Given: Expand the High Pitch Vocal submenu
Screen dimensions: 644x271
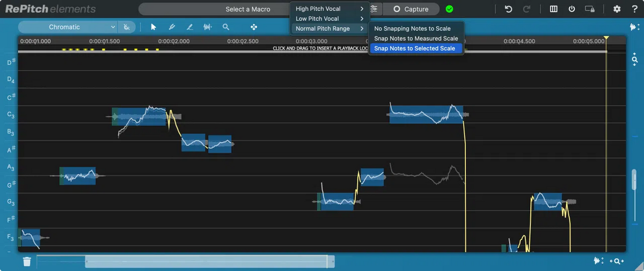Looking at the screenshot, I should (x=329, y=9).
